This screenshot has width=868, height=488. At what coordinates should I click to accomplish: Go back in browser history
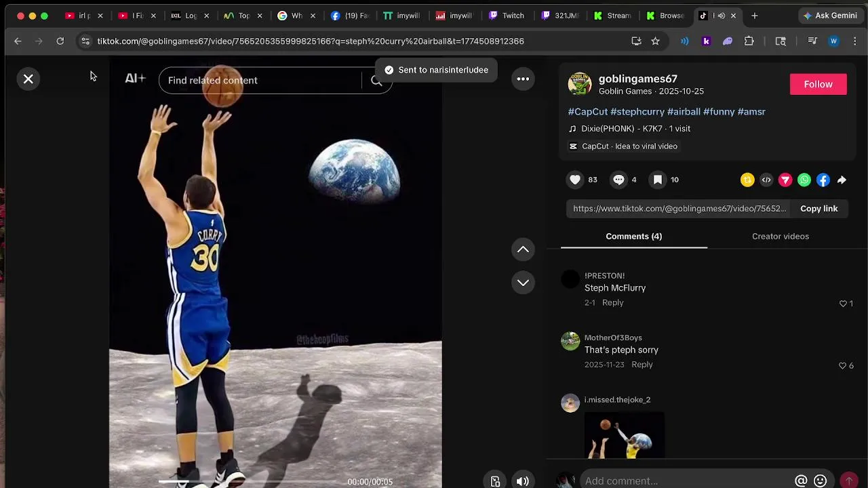click(x=18, y=41)
